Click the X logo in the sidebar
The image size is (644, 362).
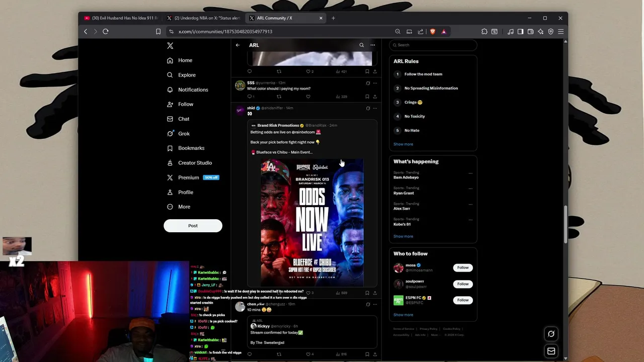170,45
